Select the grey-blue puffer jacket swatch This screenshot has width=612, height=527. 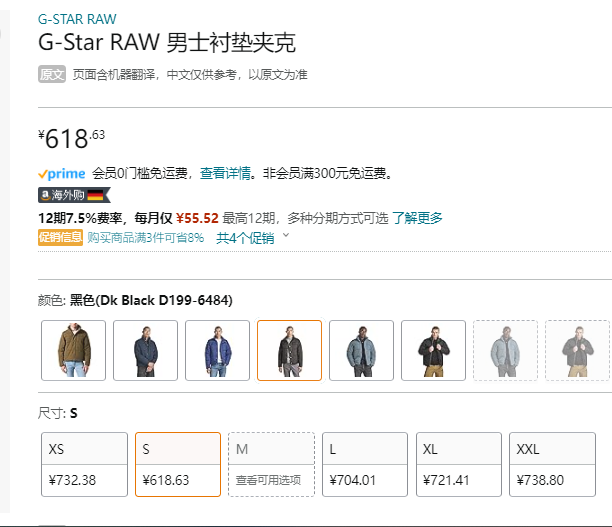pyautogui.click(x=361, y=350)
